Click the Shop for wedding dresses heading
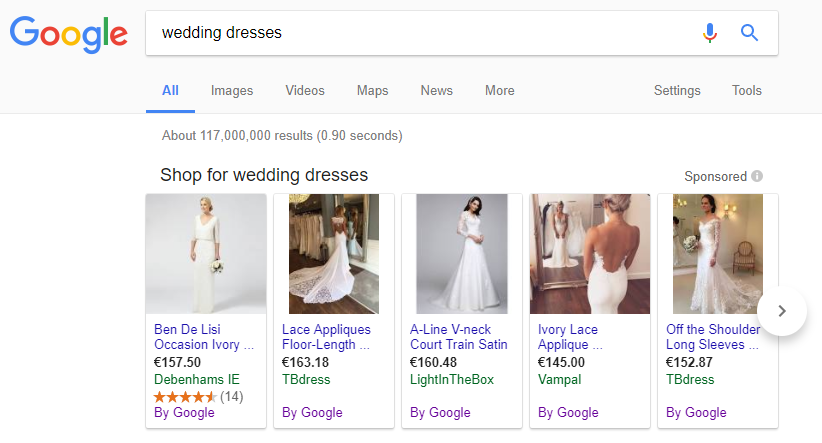The image size is (822, 443). [x=264, y=175]
